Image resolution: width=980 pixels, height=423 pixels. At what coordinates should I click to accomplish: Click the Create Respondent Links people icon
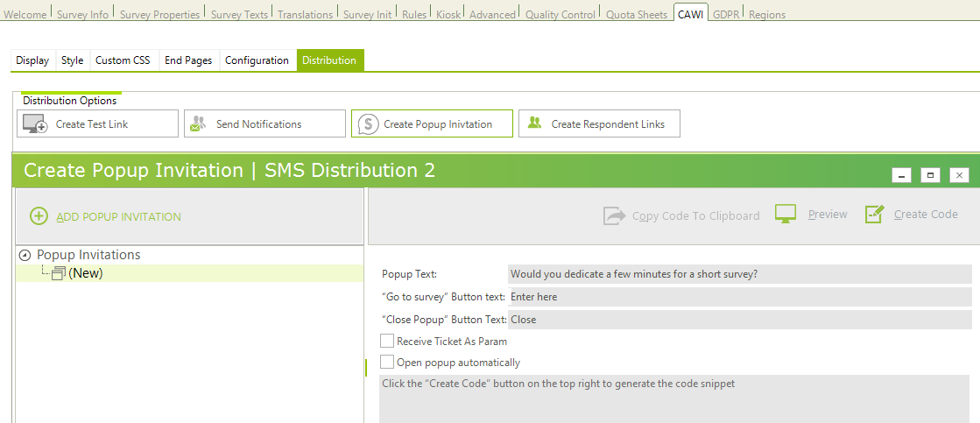534,124
